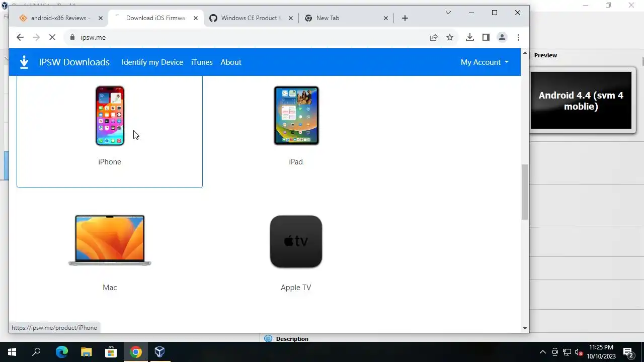Click the iPhone text label
The image size is (644, 362).
point(110,162)
